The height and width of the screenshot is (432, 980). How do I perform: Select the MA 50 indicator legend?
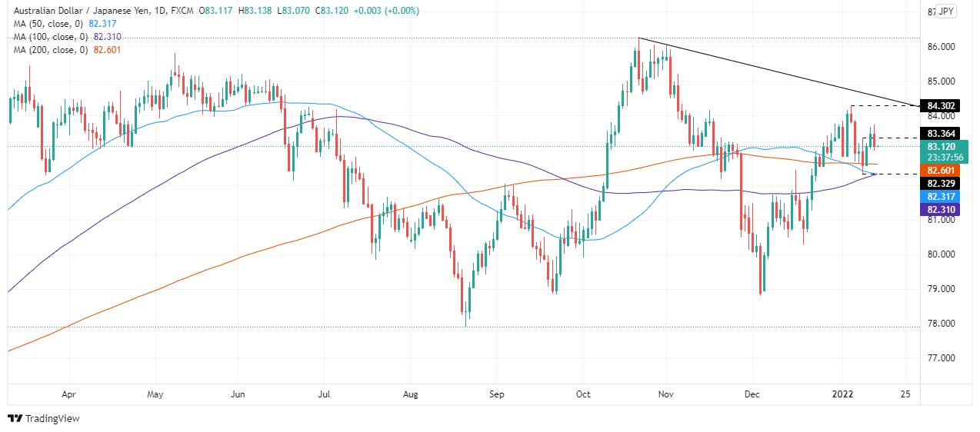61,25
